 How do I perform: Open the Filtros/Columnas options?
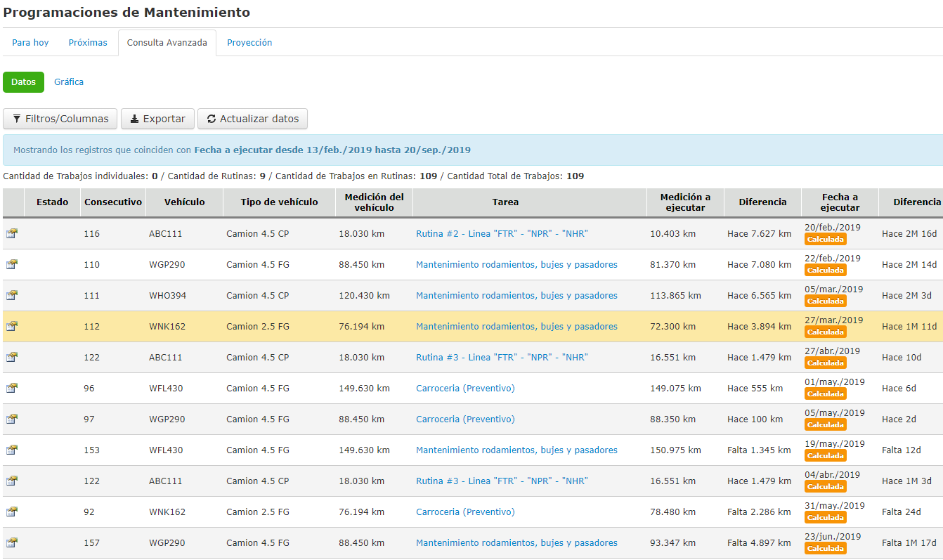pos(60,119)
